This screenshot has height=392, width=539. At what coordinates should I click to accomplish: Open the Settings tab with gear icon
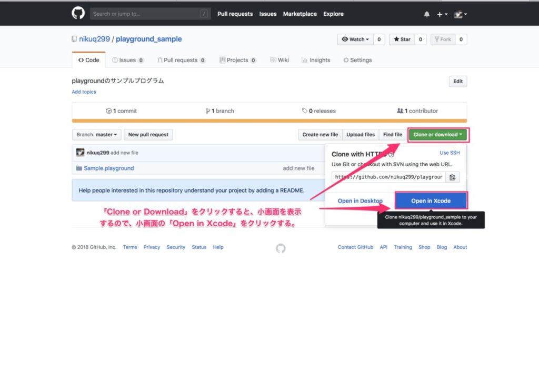pyautogui.click(x=357, y=60)
